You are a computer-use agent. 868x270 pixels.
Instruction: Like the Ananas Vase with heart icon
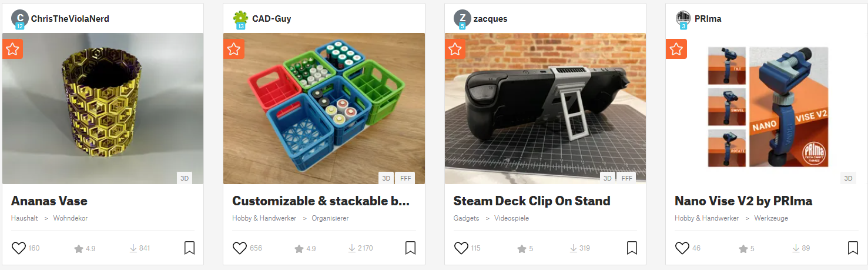point(19,248)
